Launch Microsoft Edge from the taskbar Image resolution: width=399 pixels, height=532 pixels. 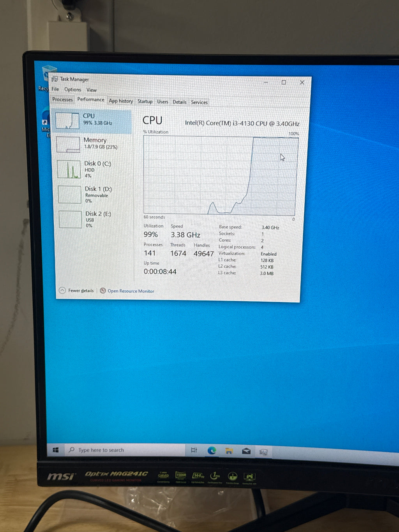click(x=212, y=451)
